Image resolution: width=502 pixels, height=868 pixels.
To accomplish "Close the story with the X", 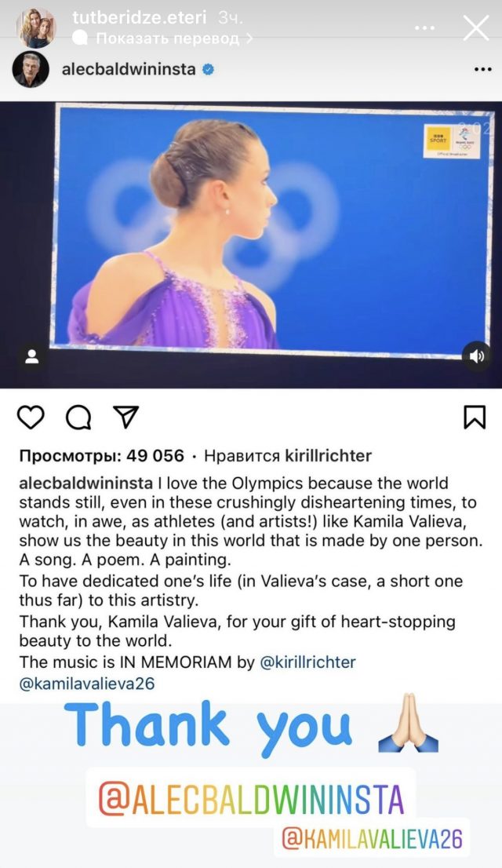I will coord(475,27).
